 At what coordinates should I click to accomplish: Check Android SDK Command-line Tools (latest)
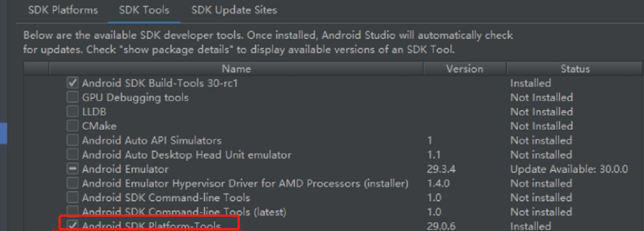72,212
